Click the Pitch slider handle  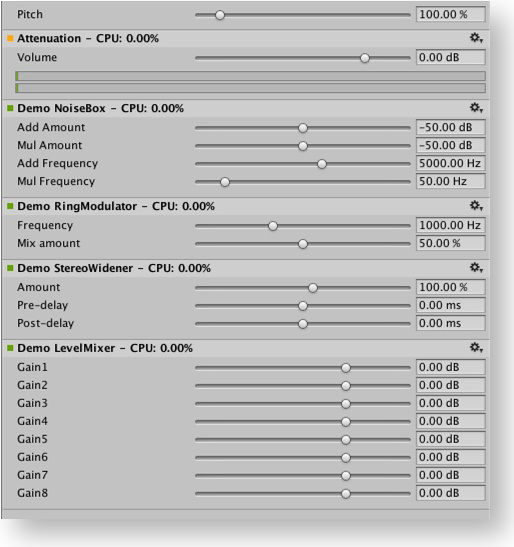click(x=220, y=15)
